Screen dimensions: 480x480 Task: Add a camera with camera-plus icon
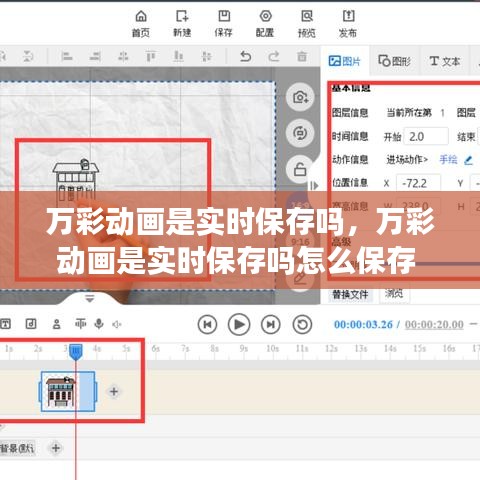[x=300, y=97]
